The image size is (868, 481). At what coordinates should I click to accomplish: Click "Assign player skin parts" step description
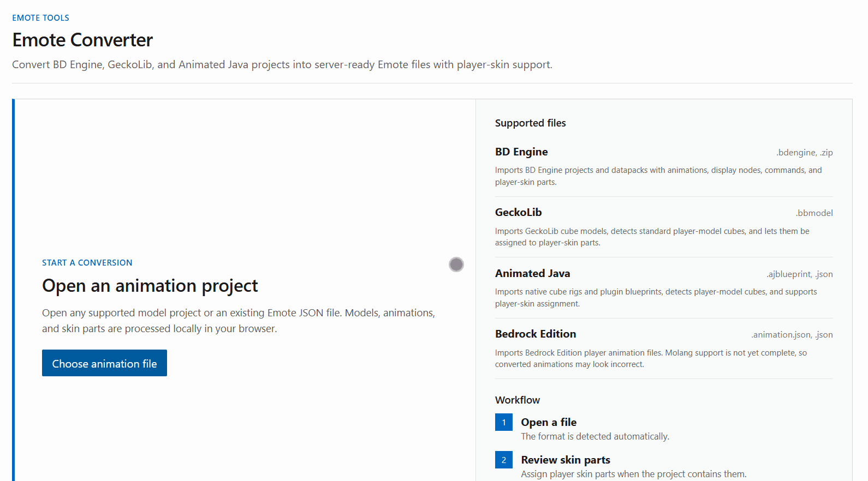(x=633, y=474)
